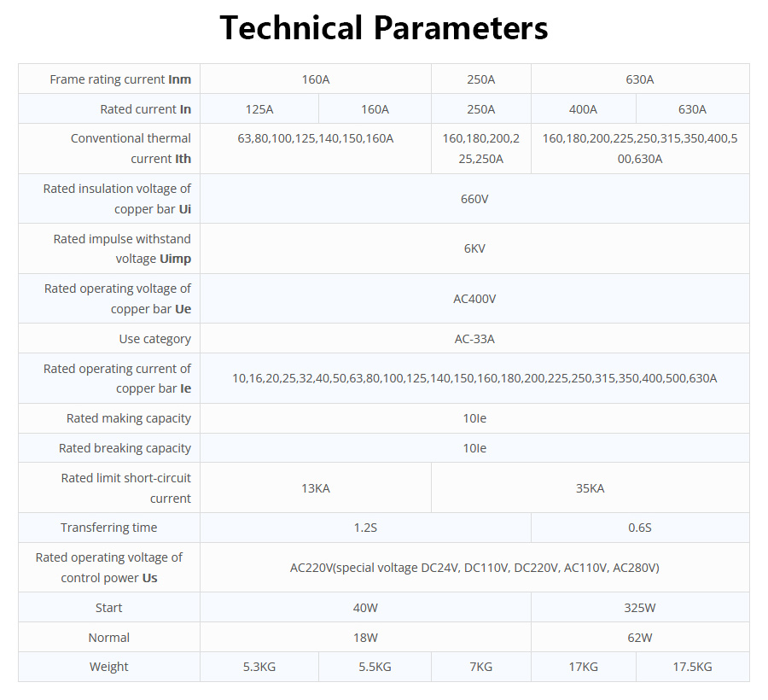
Task: Click the 125A rated current cell
Action: (x=259, y=109)
